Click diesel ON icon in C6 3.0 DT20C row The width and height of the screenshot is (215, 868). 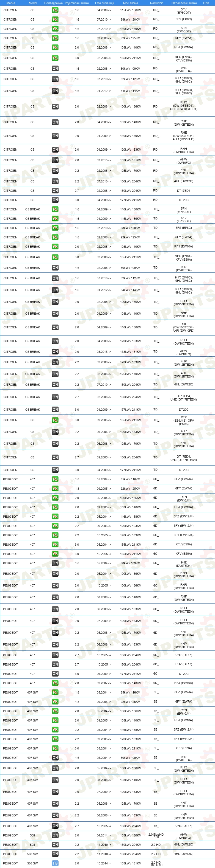(x=55, y=470)
